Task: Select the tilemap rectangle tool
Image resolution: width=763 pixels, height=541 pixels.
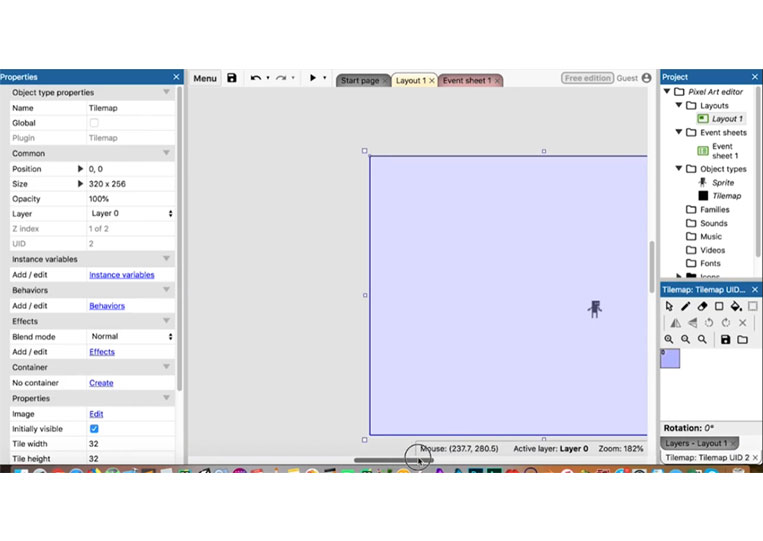Action: 719,306
